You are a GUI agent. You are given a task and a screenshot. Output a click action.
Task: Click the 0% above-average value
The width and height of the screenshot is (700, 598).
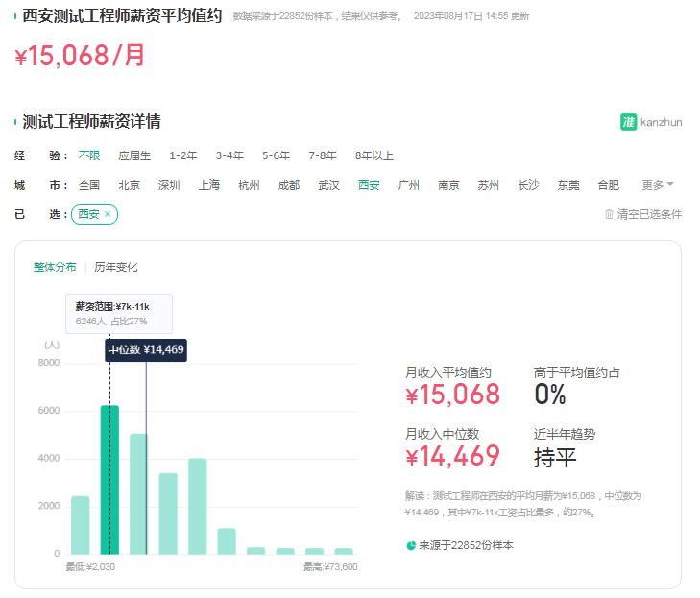click(550, 395)
